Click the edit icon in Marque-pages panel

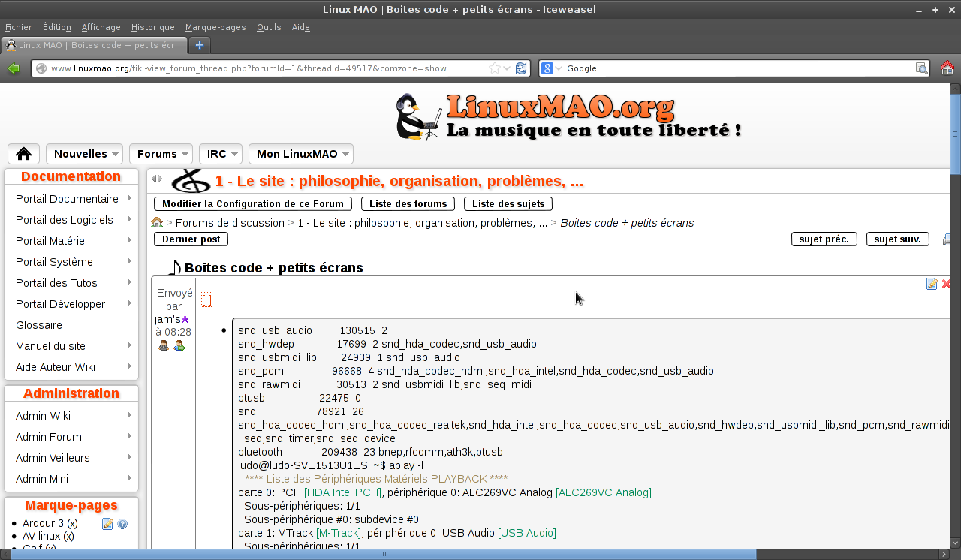[x=107, y=524]
